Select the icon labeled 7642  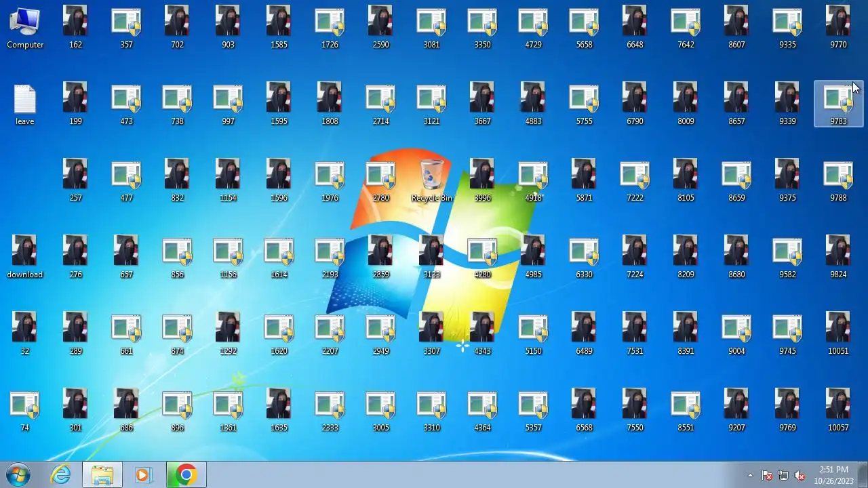tap(686, 28)
